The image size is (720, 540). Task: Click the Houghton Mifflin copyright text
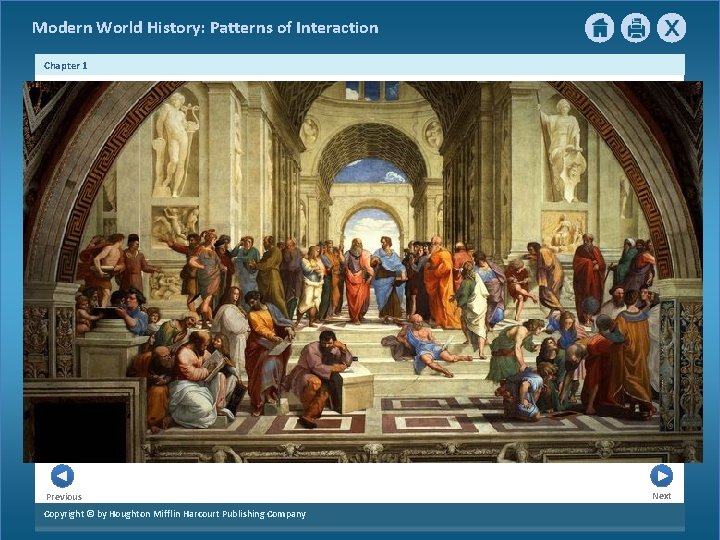[174, 514]
